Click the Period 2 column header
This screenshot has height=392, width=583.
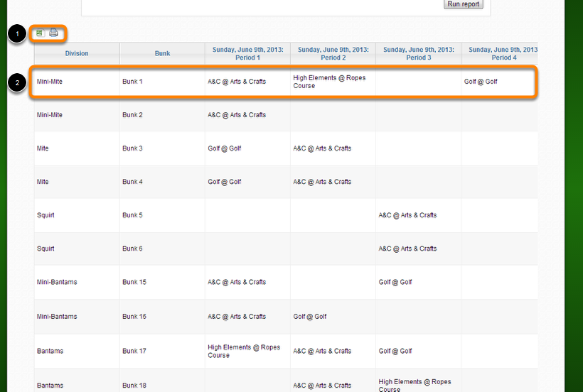333,53
